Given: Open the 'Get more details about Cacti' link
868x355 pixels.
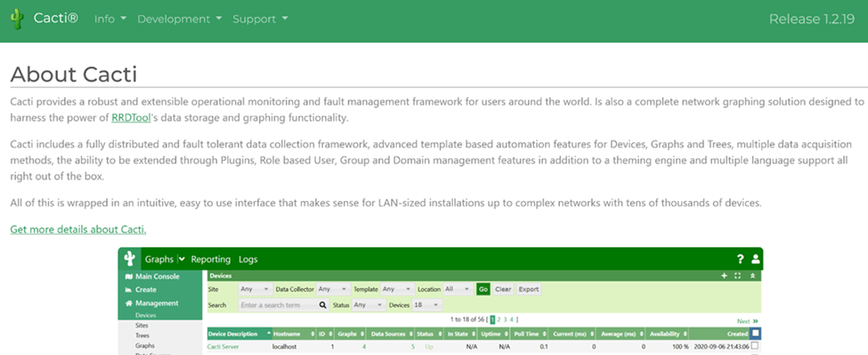Looking at the screenshot, I should pos(78,229).
